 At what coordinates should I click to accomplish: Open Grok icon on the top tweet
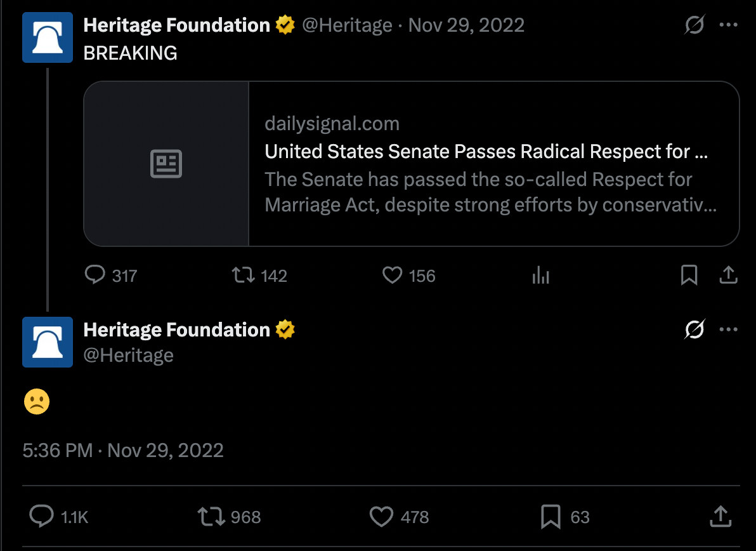coord(694,25)
